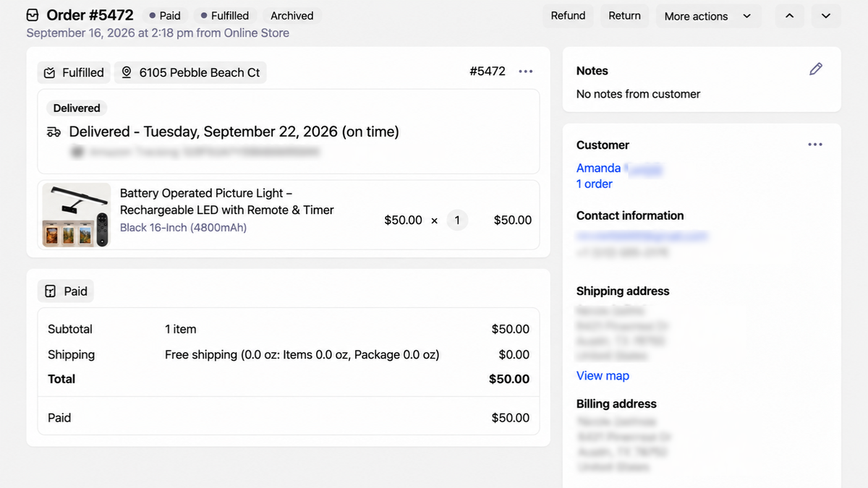This screenshot has height=488, width=868.
Task: Open the fulfillment card three-dot menu
Action: (x=526, y=72)
